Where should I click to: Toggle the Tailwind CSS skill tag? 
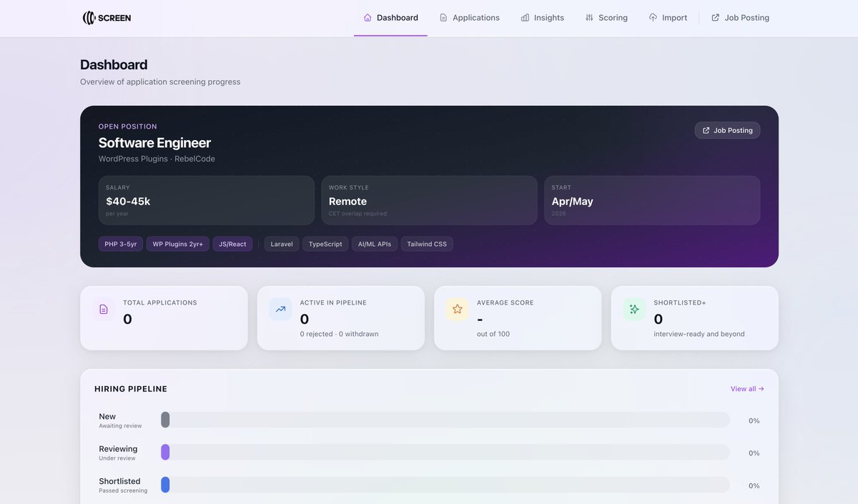coord(426,243)
